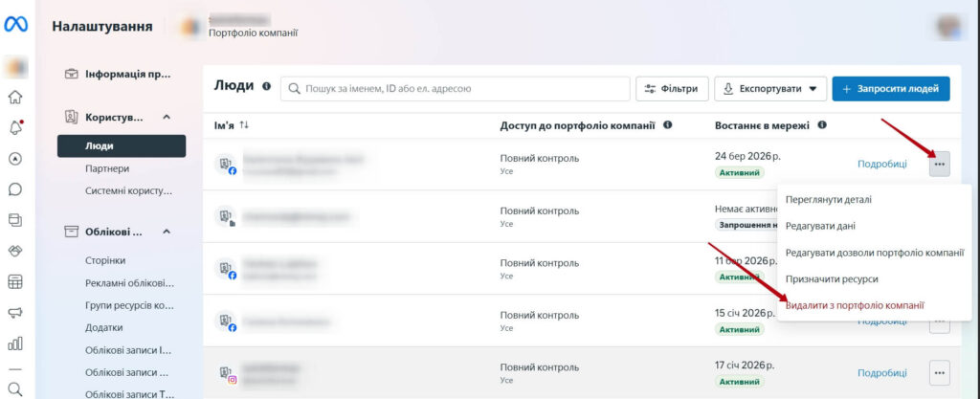
Task: Click the chat bubble icon in sidebar
Action: pyautogui.click(x=15, y=189)
